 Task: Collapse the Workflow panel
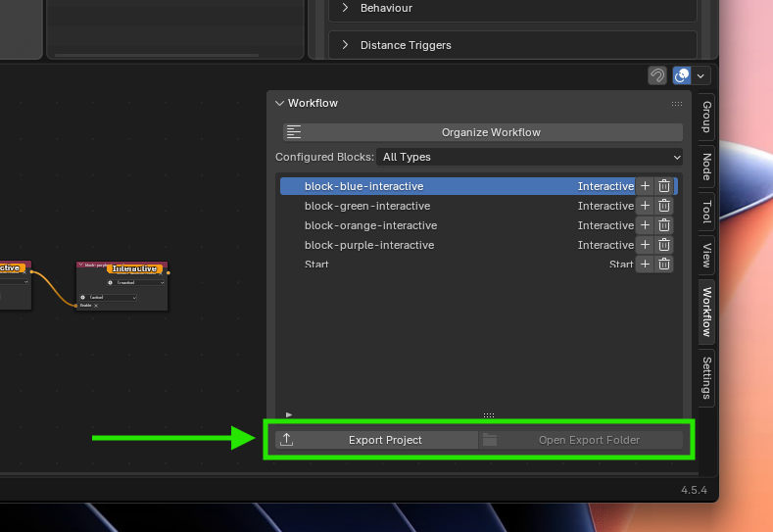coord(279,103)
